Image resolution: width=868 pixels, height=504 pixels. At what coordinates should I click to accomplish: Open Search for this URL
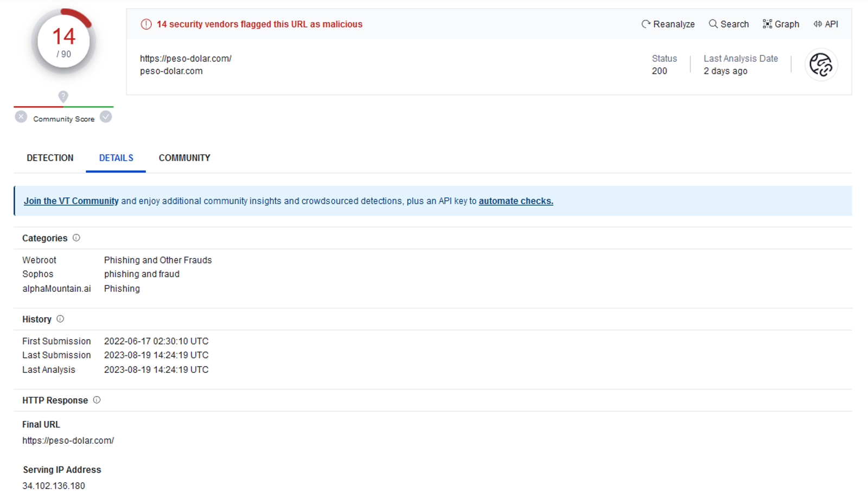tap(729, 24)
